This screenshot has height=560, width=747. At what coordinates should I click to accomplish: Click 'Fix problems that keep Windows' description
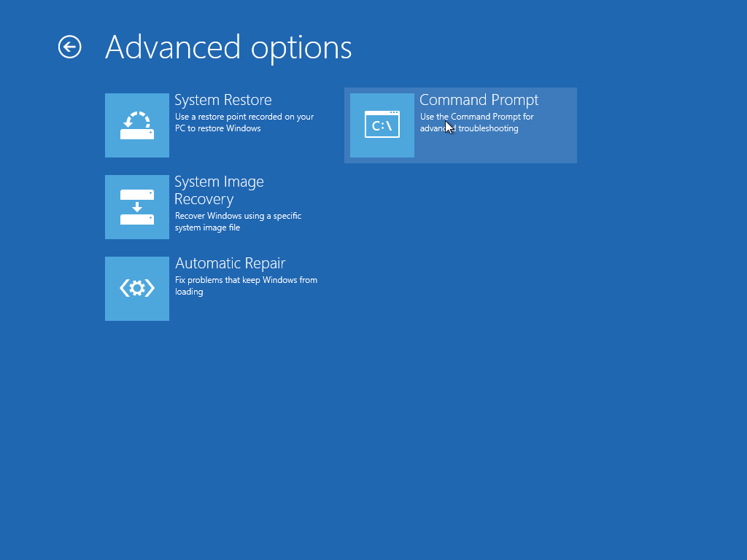(x=246, y=280)
